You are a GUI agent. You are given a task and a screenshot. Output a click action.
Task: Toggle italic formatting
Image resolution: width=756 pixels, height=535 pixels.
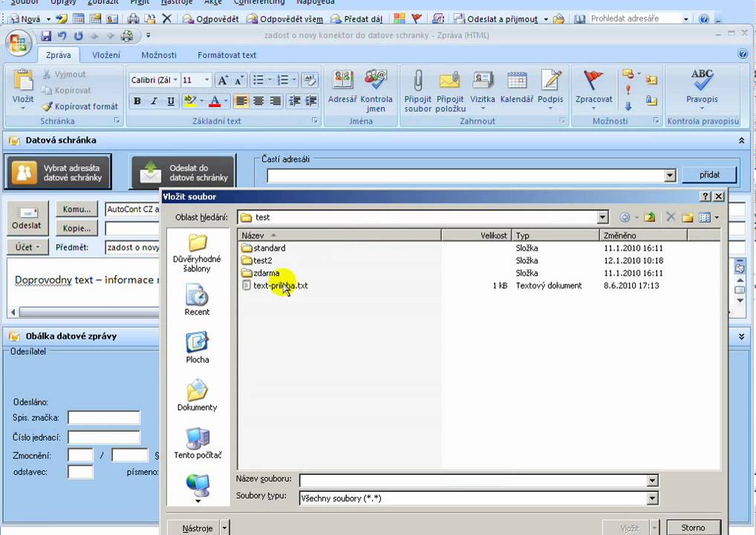pos(154,101)
